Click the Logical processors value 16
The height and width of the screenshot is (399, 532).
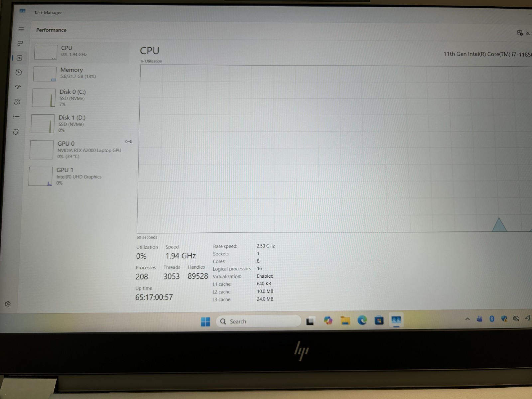coord(259,268)
